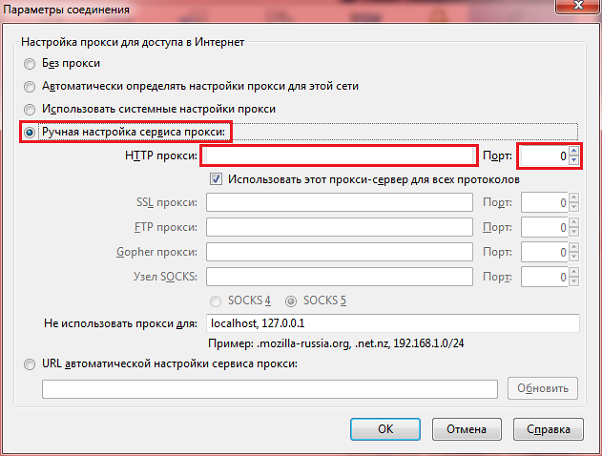Viewport: 602px width, 456px height.
Task: Open help via the Справка button
Action: (548, 429)
